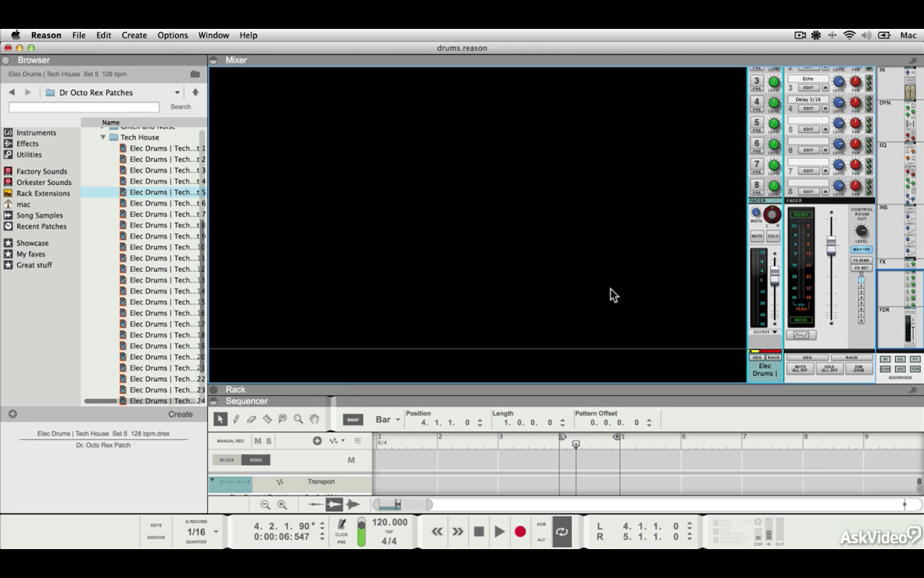
Task: Select the Razor tool in sequencer
Action: (x=267, y=419)
